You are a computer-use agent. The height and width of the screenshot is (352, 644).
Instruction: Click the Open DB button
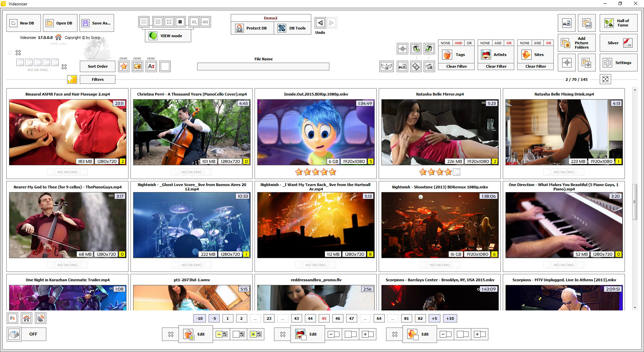coord(60,23)
